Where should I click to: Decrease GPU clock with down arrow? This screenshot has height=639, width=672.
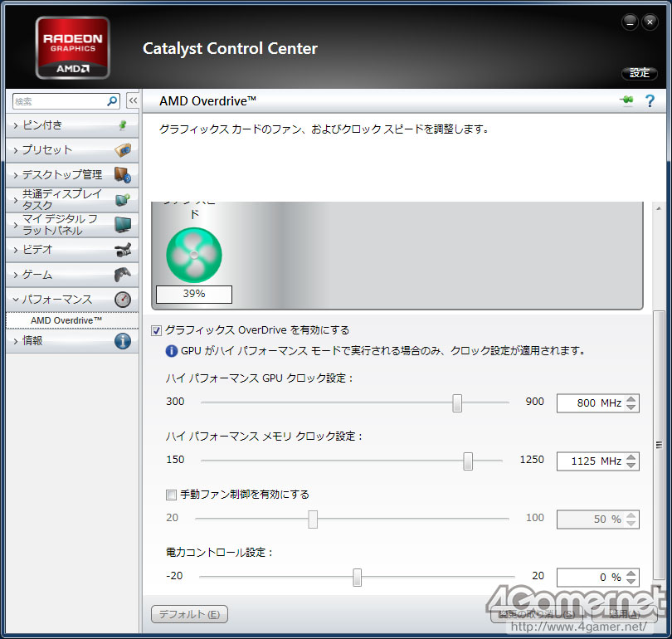[x=631, y=407]
